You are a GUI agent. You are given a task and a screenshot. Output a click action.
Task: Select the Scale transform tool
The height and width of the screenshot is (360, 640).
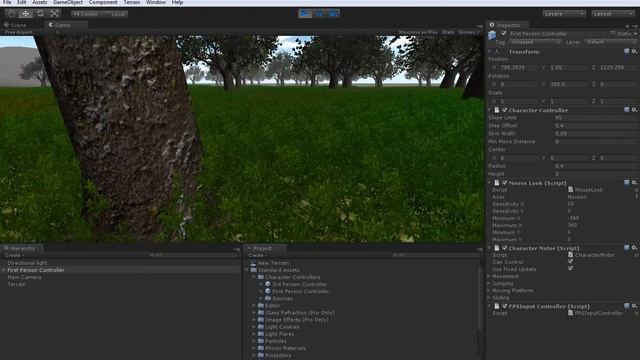(x=54, y=13)
